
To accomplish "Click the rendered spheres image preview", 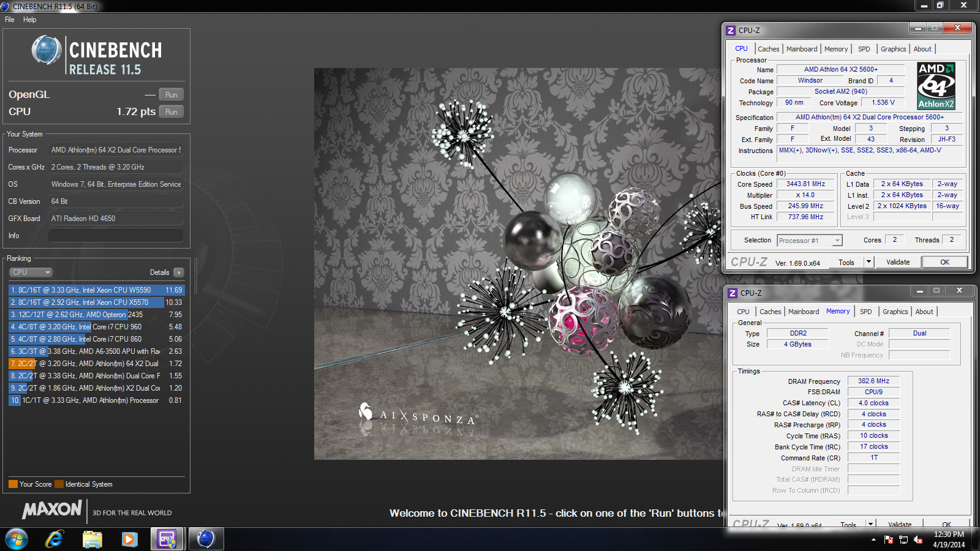I will [x=518, y=263].
